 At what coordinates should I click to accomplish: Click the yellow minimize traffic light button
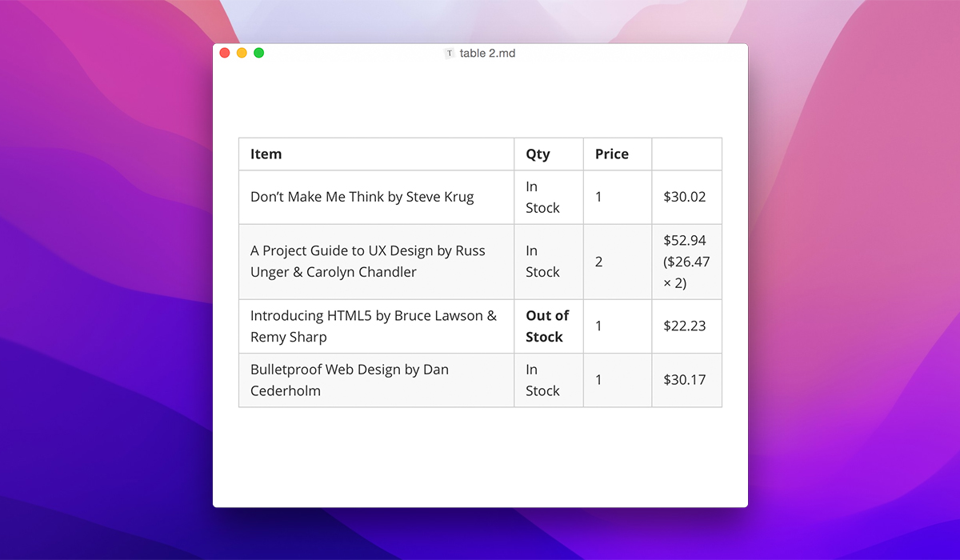point(241,52)
